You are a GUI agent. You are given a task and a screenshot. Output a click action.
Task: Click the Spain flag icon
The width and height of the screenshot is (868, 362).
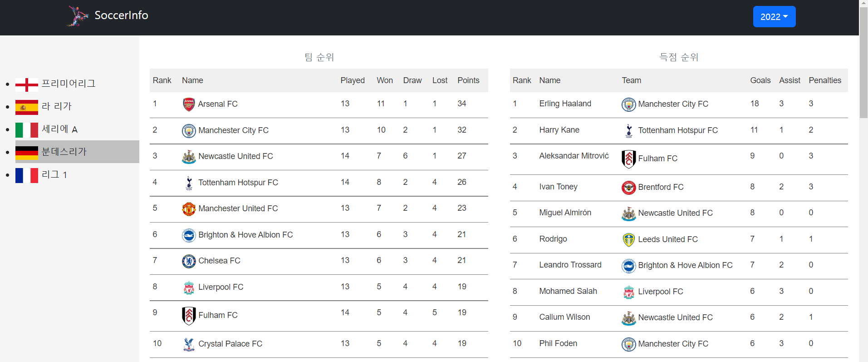pos(27,107)
